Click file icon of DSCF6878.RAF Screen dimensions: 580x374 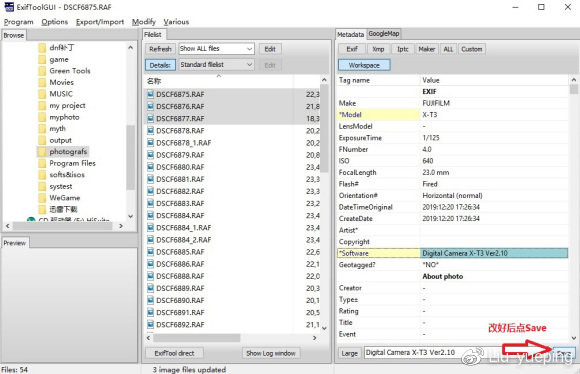click(x=151, y=131)
